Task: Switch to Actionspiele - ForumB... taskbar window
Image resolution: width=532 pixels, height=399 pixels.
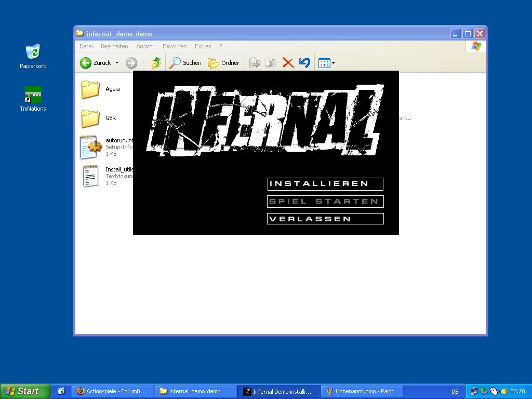Action: pos(112,391)
